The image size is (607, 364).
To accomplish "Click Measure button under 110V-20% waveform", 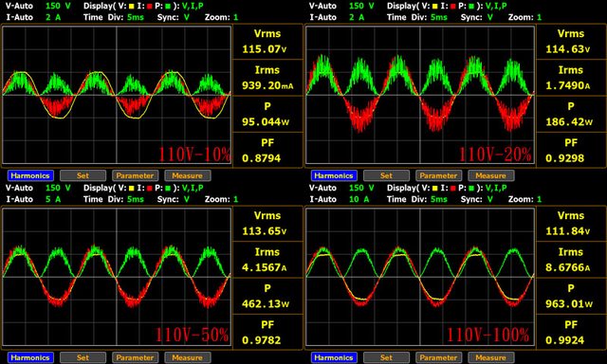I will click(x=491, y=175).
